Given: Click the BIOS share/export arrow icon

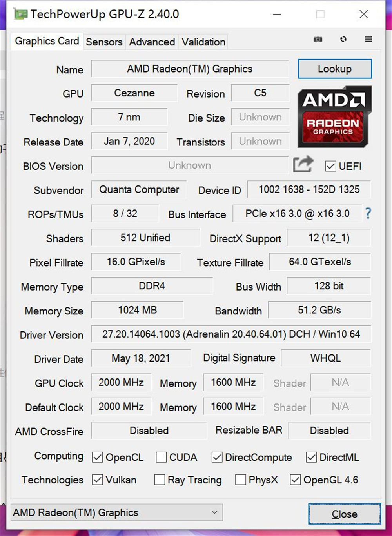Looking at the screenshot, I should pyautogui.click(x=303, y=164).
